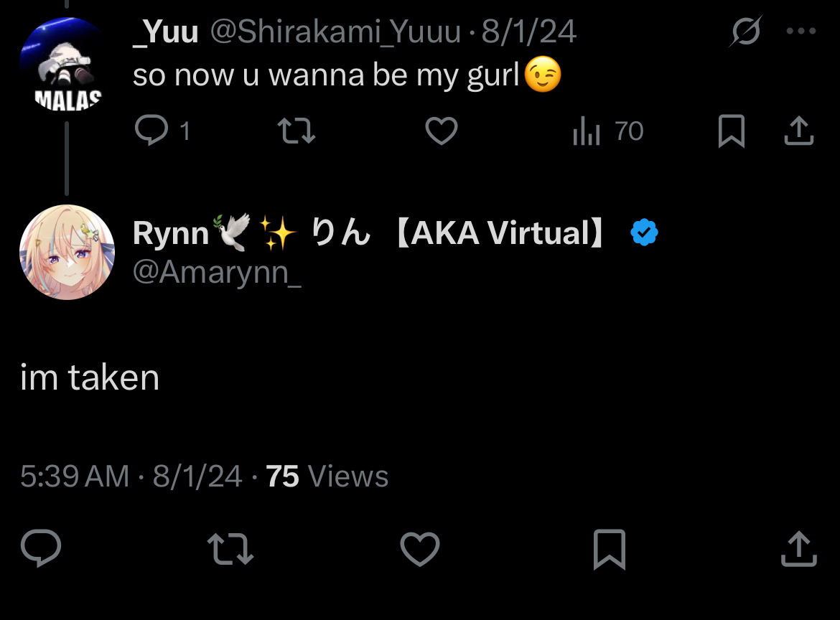
Task: Retweet Rynn's 'im taken' tweet
Action: 230,550
